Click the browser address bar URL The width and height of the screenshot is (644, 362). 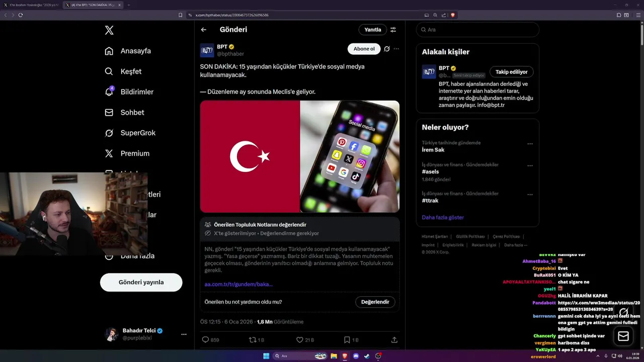point(232,15)
